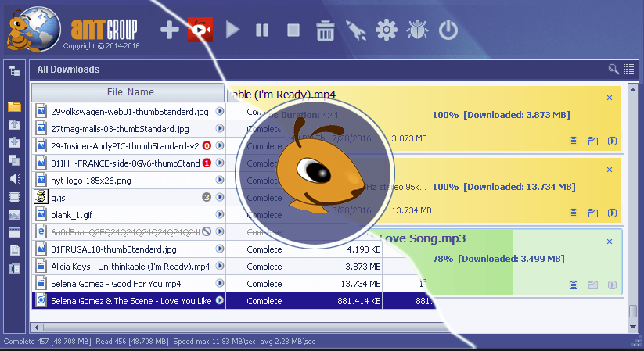Click the 78% progress bar of Love Song.mp3
Viewport: 644px width, 351px height.
(x=498, y=259)
